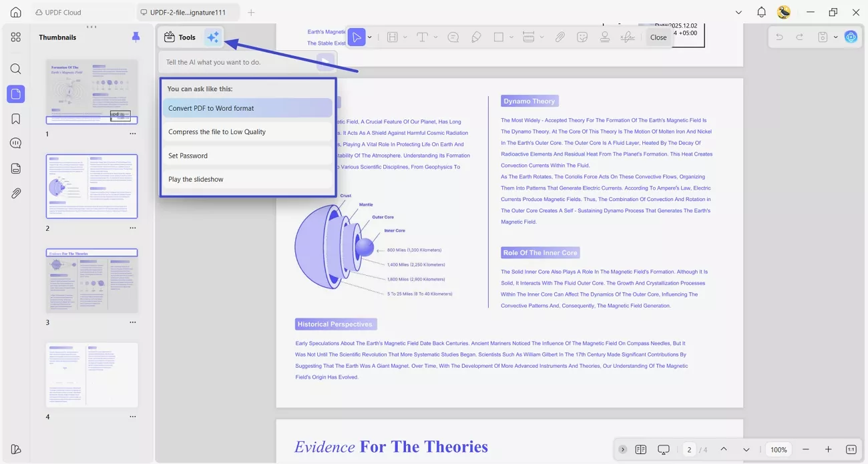Viewport: 868px width, 464px height.
Task: Open the attachments paperclip in left sidebar
Action: click(16, 194)
